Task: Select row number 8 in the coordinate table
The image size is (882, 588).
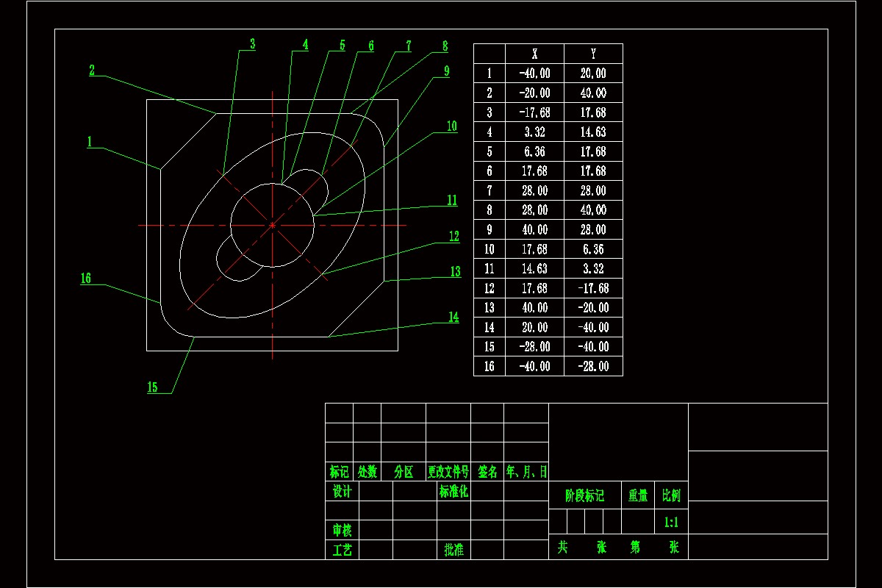Action: pyautogui.click(x=490, y=210)
